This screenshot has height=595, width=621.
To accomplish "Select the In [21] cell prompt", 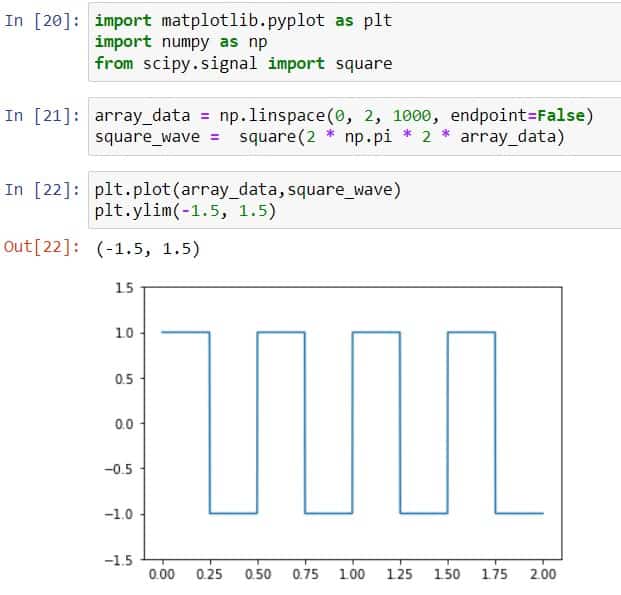I will pos(42,116).
